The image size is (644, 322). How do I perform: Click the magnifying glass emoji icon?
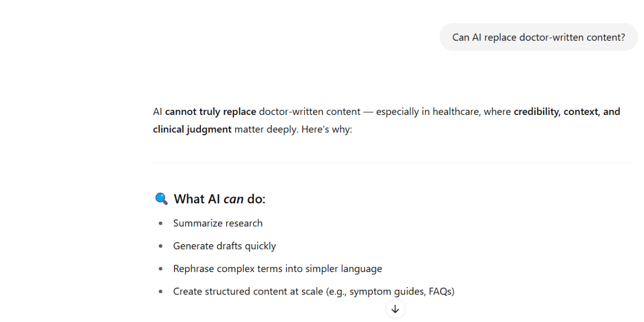point(160,199)
